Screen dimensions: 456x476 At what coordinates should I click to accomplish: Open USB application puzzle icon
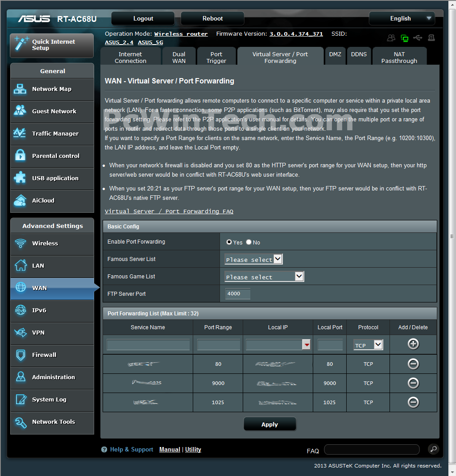pyautogui.click(x=20, y=178)
